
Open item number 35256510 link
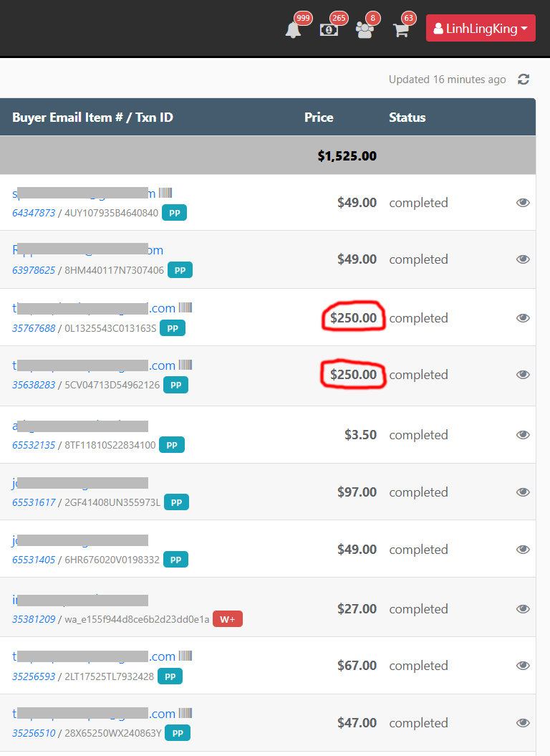pyautogui.click(x=34, y=733)
